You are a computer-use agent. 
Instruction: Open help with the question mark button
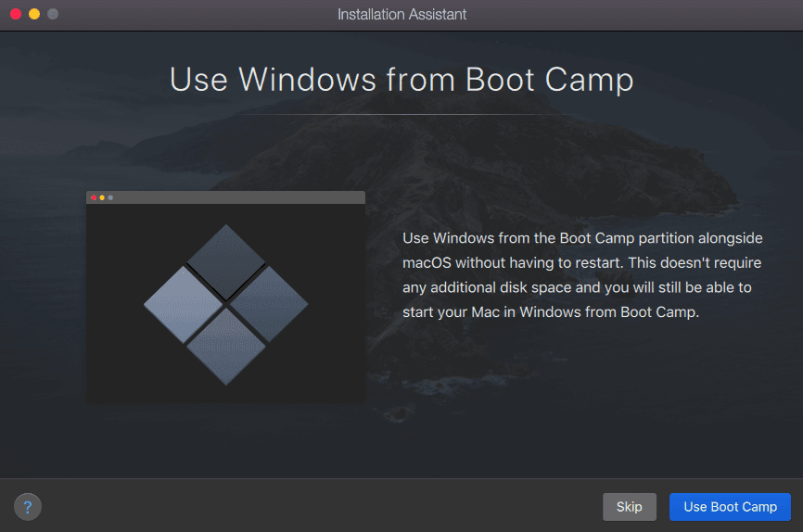(x=28, y=507)
